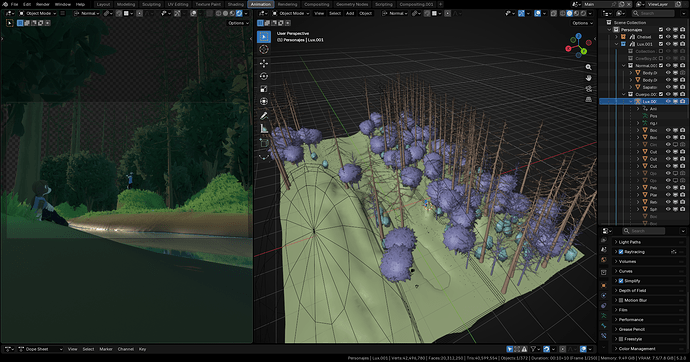The height and width of the screenshot is (362, 690).
Task: Toggle Chelsel collection exclude checkbox
Action: click(661, 37)
